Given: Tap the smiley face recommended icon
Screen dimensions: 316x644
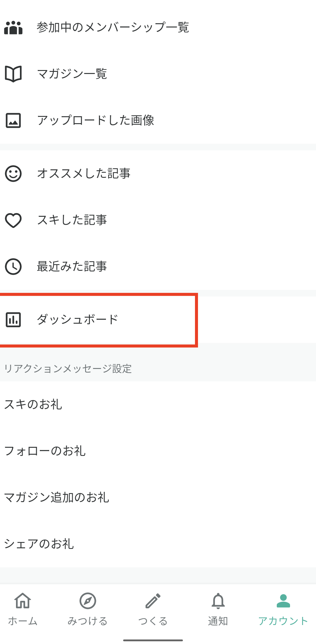Looking at the screenshot, I should click(13, 174).
